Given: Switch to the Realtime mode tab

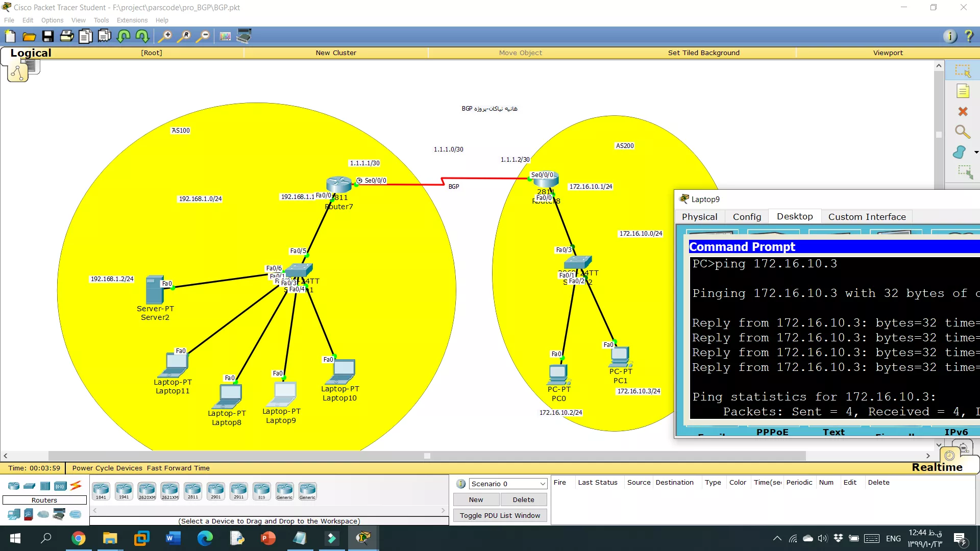Looking at the screenshot, I should 937,467.
